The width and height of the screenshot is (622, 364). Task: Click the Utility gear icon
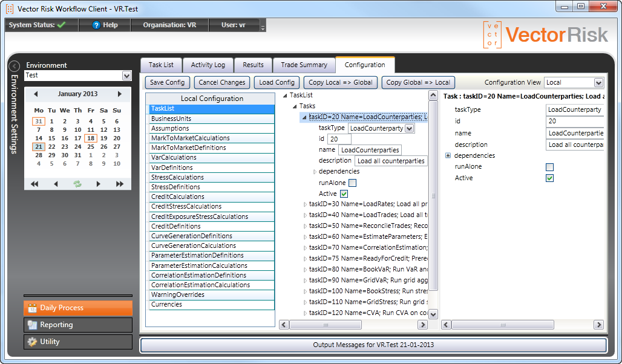[32, 342]
